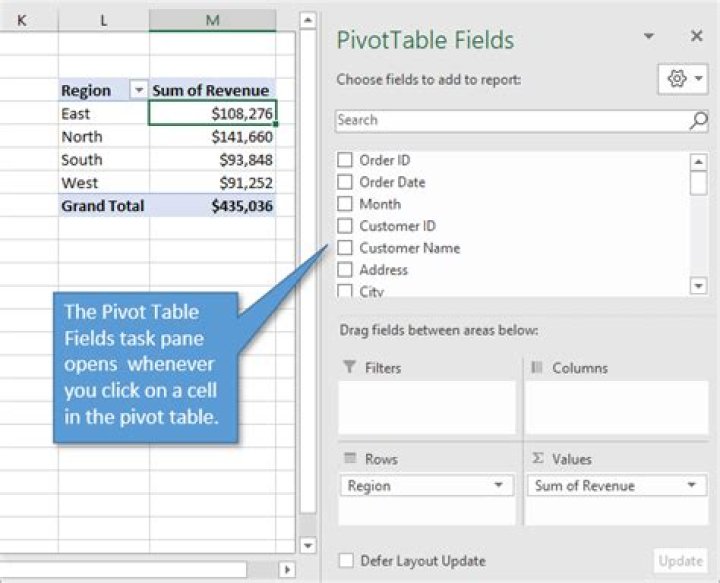Enable Defer Layout Update
720x583 pixels.
pyautogui.click(x=346, y=561)
